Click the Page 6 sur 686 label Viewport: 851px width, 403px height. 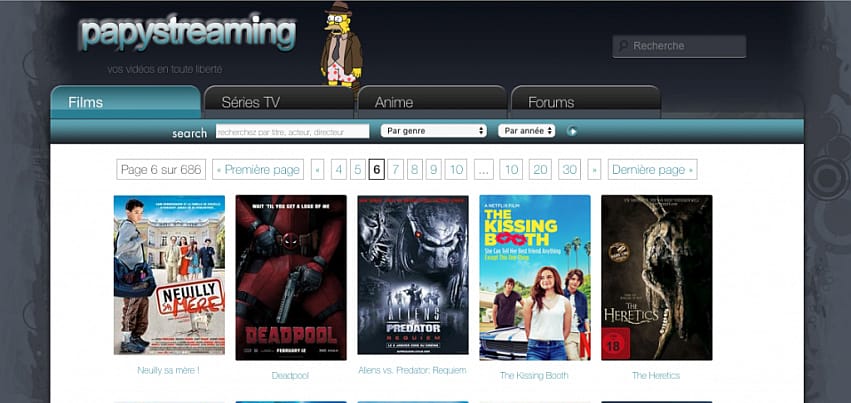(x=161, y=170)
